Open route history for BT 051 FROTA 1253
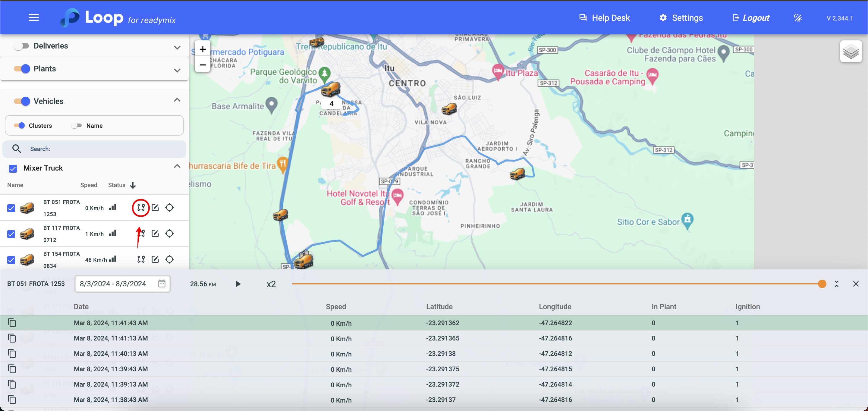 pos(141,208)
